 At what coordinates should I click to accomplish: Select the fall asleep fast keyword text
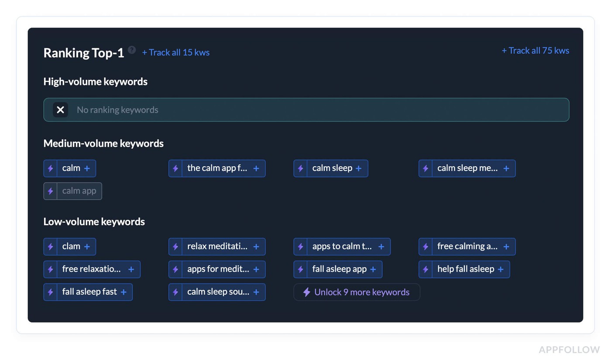pyautogui.click(x=89, y=292)
